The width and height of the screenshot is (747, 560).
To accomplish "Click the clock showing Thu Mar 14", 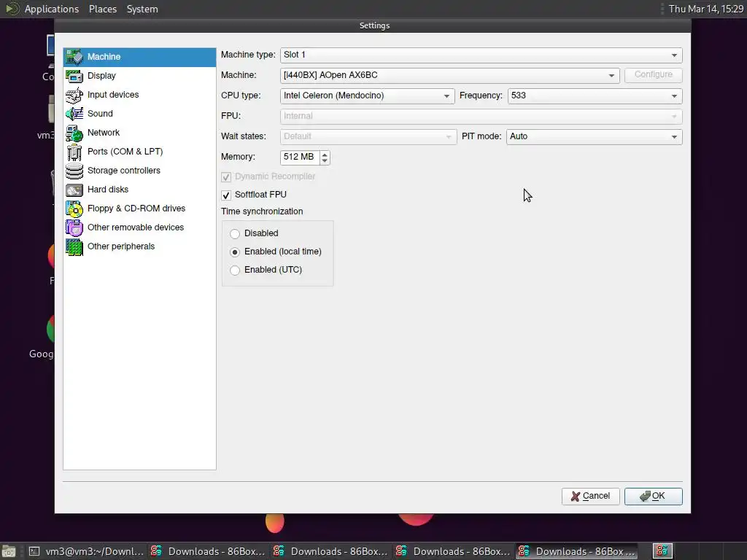I will pyautogui.click(x=705, y=9).
